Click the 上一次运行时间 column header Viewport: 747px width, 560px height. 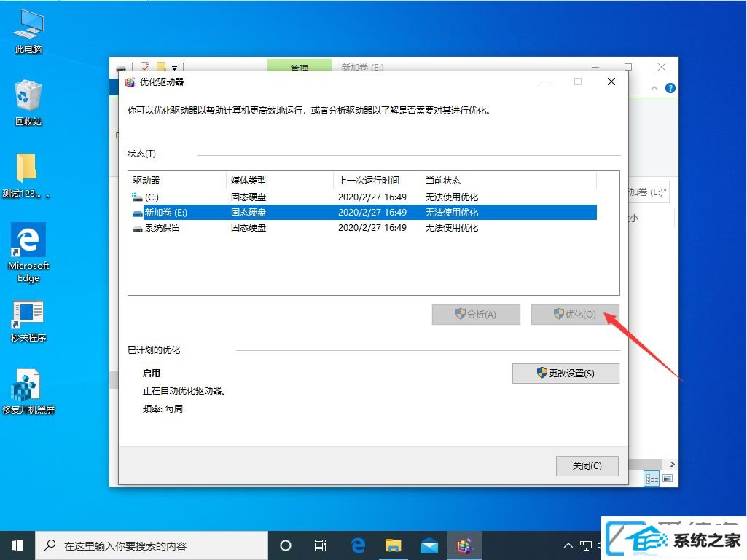coord(378,180)
